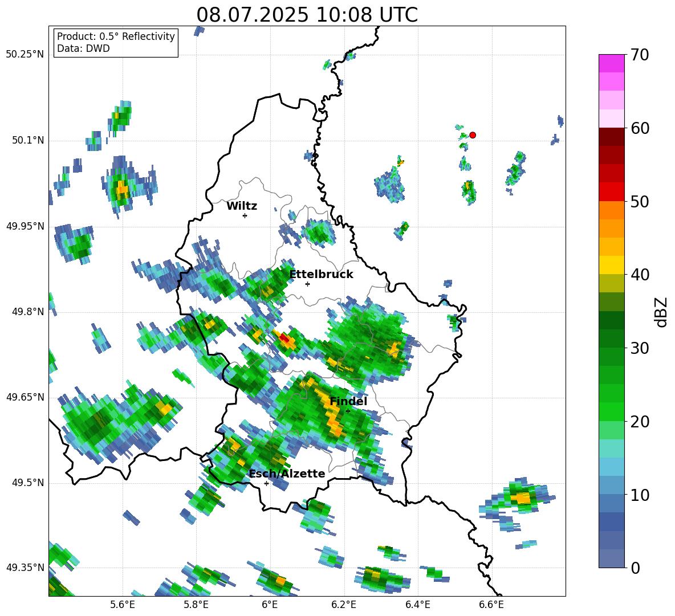Click the 60 tick on the colorbar
The width and height of the screenshot is (675, 616).
click(x=640, y=128)
